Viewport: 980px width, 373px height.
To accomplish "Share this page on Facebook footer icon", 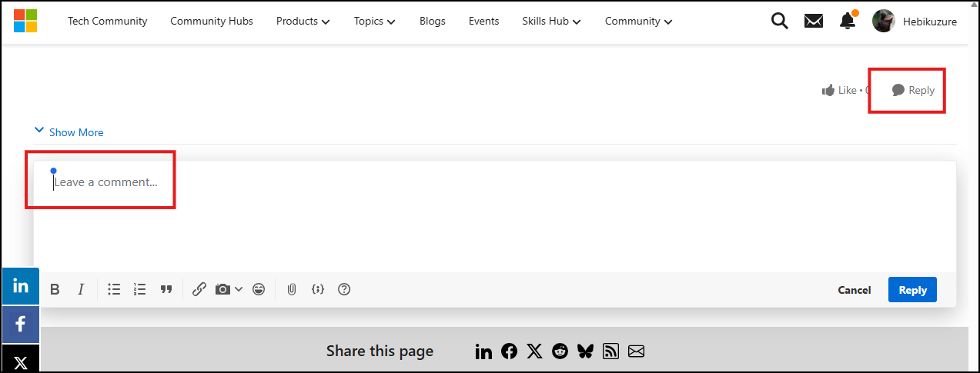I will pyautogui.click(x=509, y=351).
